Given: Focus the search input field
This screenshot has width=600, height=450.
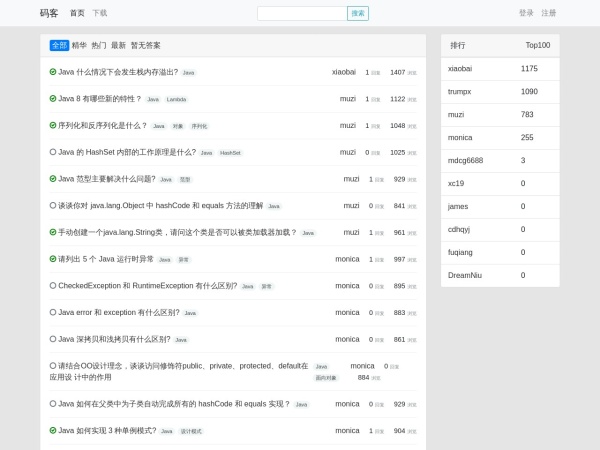Looking at the screenshot, I should click(x=302, y=13).
